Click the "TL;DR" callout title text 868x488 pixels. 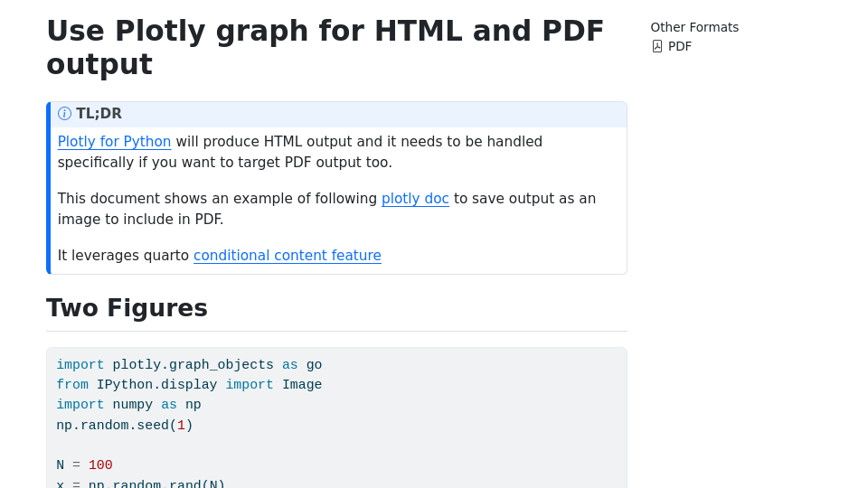click(x=99, y=114)
